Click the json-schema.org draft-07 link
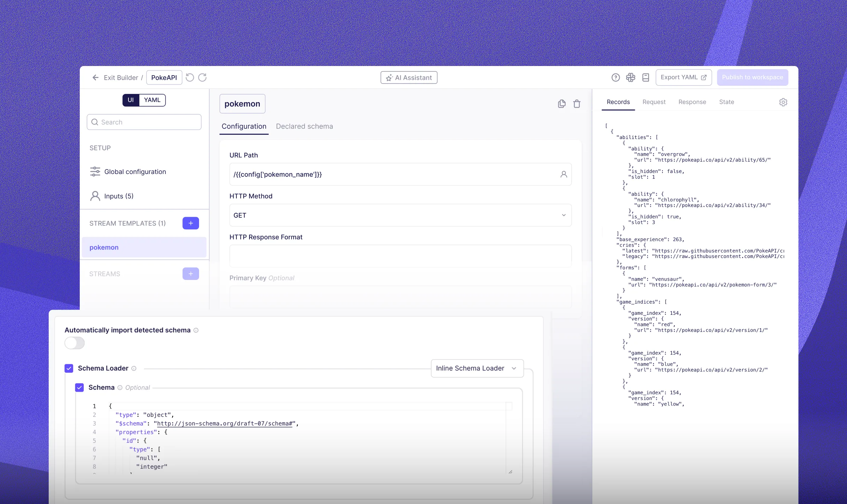 tap(224, 424)
